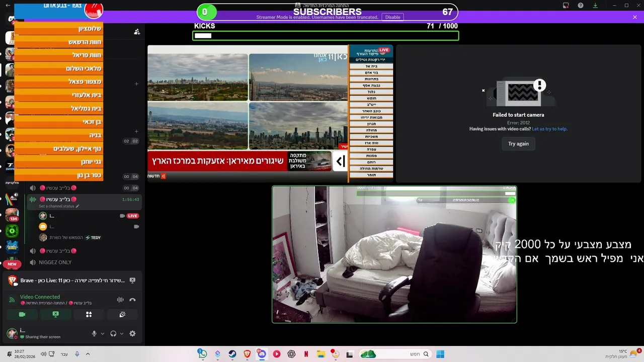
Task: Stop screen sharing in the voice panel
Action: point(55,314)
